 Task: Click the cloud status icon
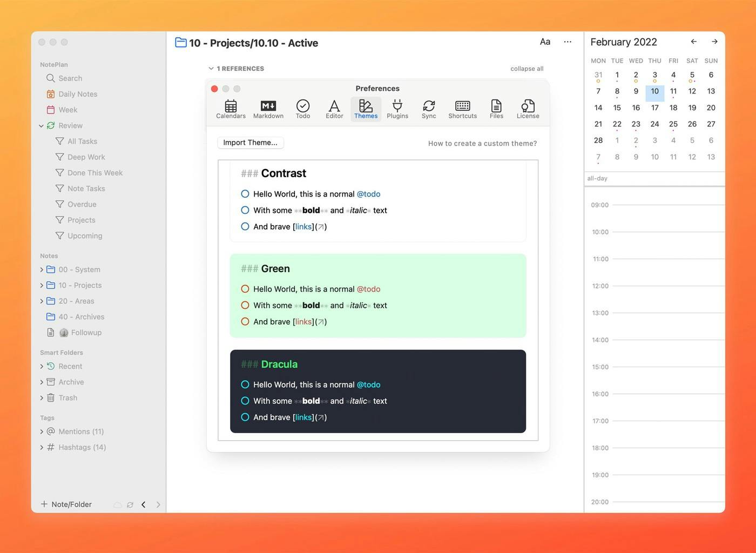[x=117, y=505]
